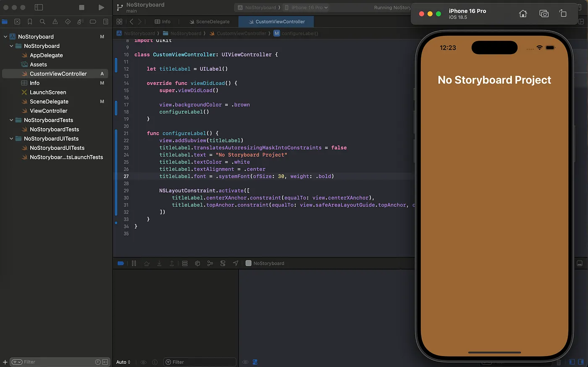Click code line 27 number in gutter
The image size is (588, 367).
pyautogui.click(x=126, y=176)
